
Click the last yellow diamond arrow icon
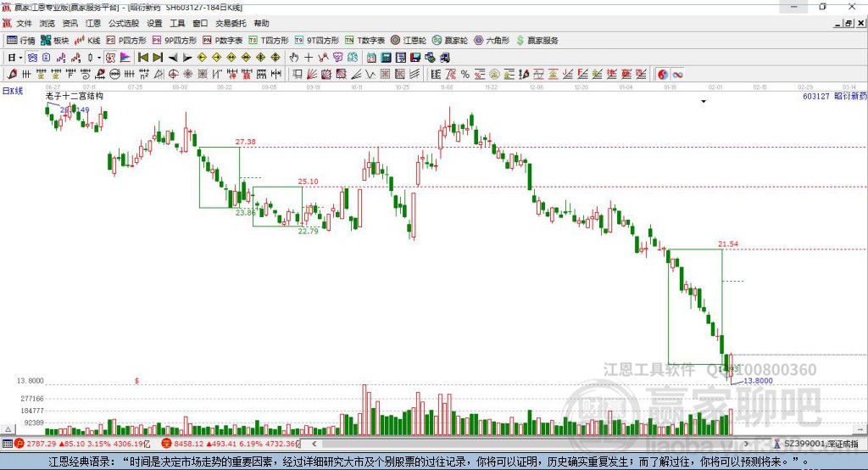(275, 57)
